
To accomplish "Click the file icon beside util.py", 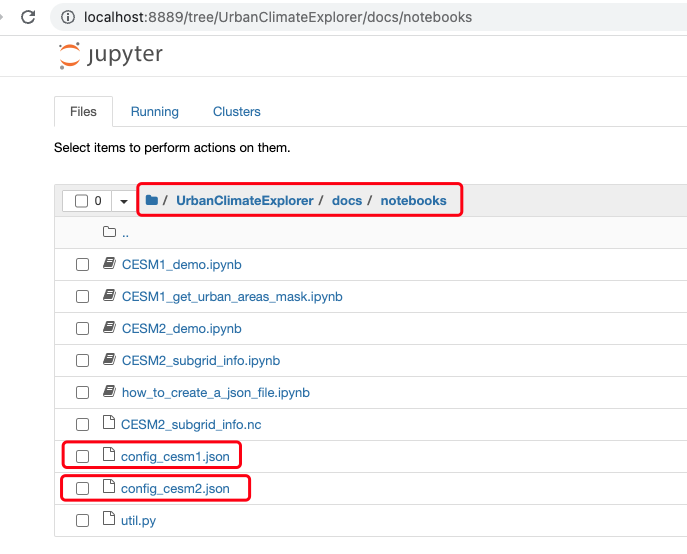I will click(x=109, y=518).
